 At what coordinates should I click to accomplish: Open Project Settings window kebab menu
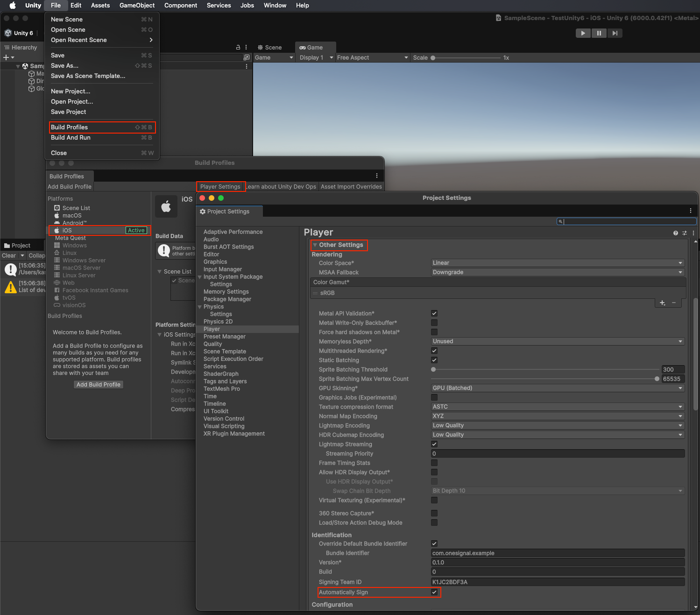691,211
